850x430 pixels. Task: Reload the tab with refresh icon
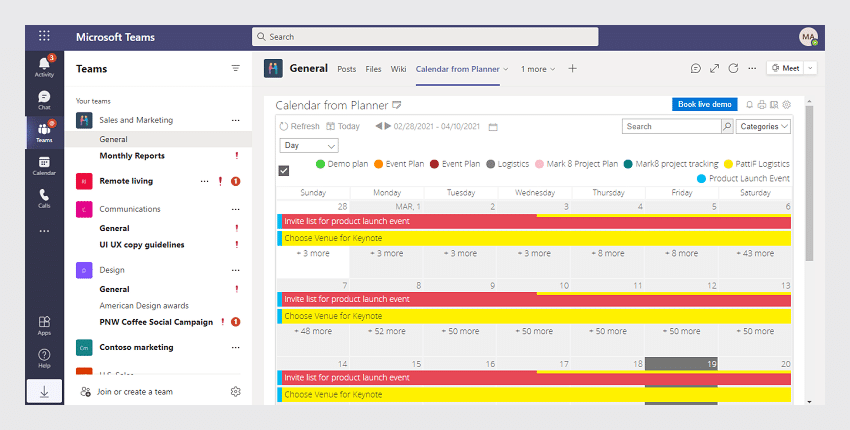pos(733,68)
